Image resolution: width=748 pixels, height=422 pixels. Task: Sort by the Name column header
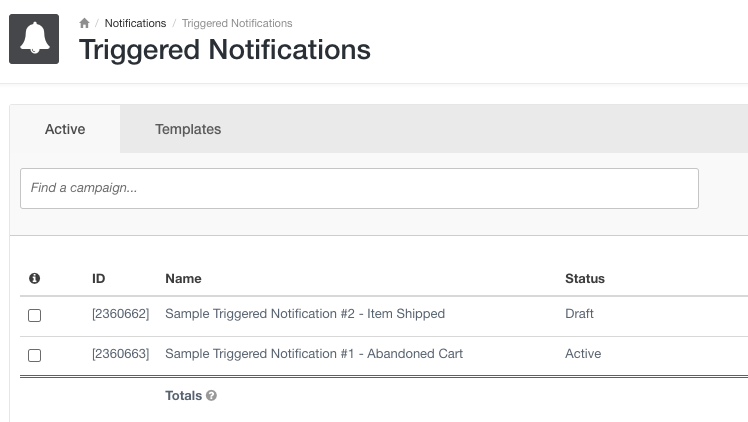pyautogui.click(x=183, y=279)
